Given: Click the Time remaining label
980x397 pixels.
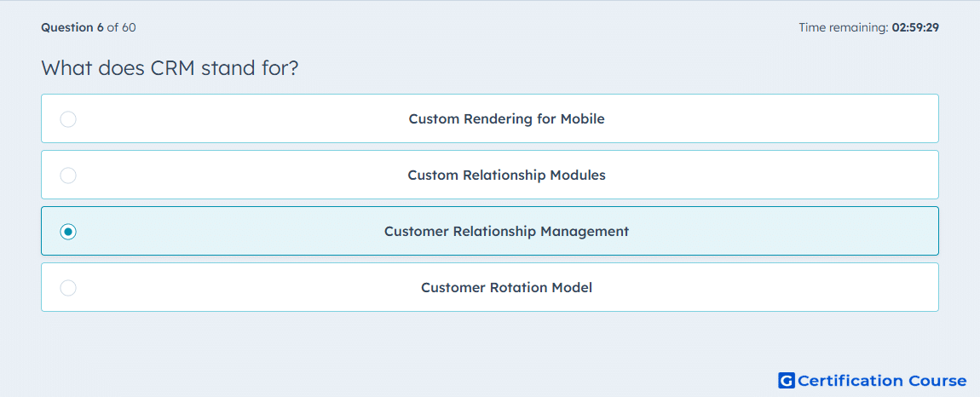Looking at the screenshot, I should point(844,27).
